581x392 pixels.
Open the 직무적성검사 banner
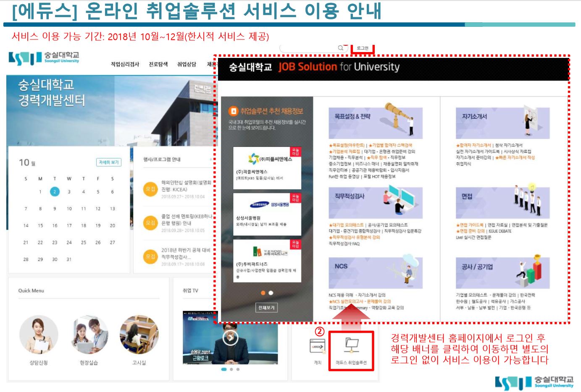376,202
